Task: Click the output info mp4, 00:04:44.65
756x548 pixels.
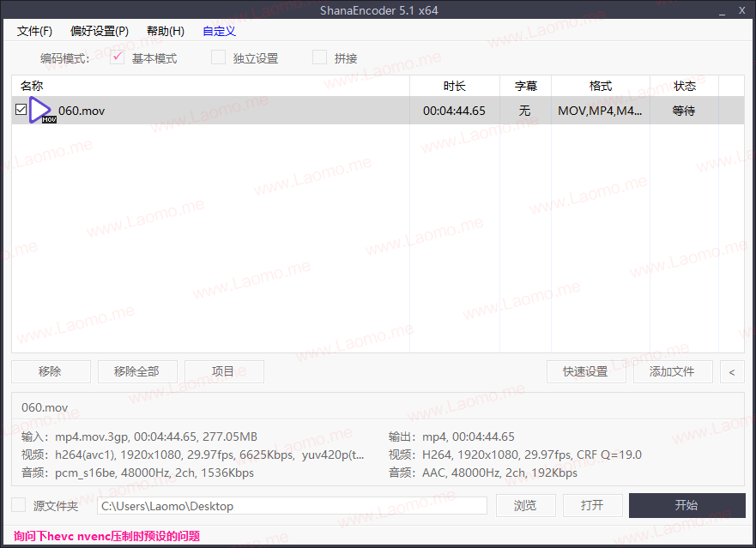Action: click(x=451, y=437)
